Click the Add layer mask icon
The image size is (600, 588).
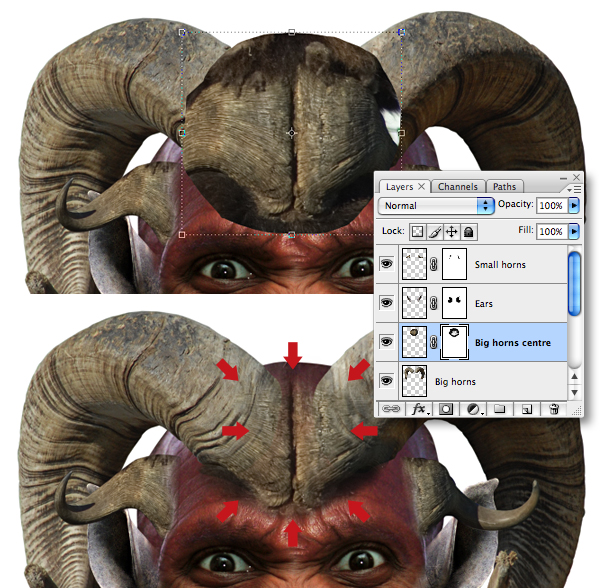click(445, 409)
